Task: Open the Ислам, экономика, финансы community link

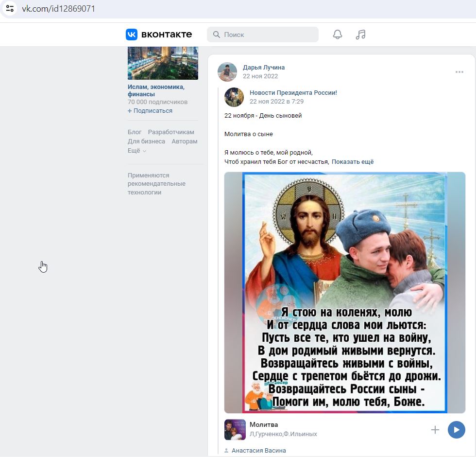Action: click(156, 90)
